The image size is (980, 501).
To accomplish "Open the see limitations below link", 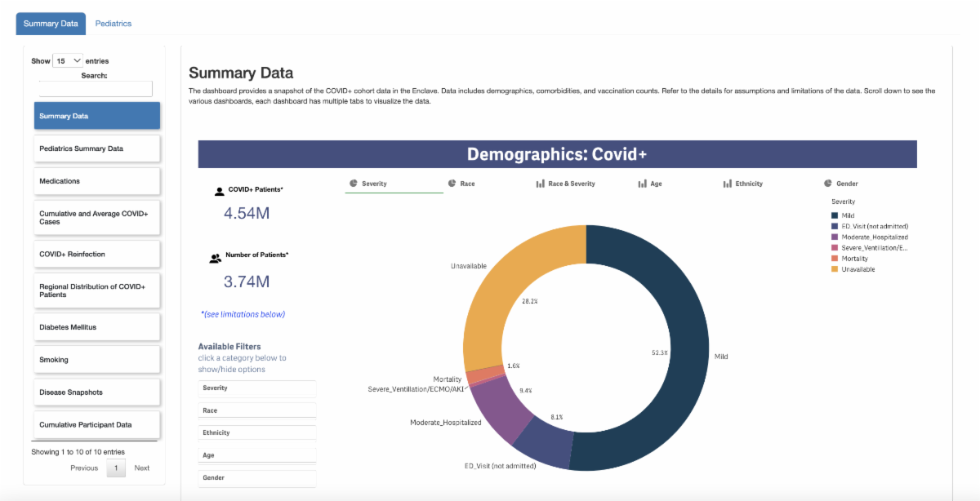I will pos(243,314).
